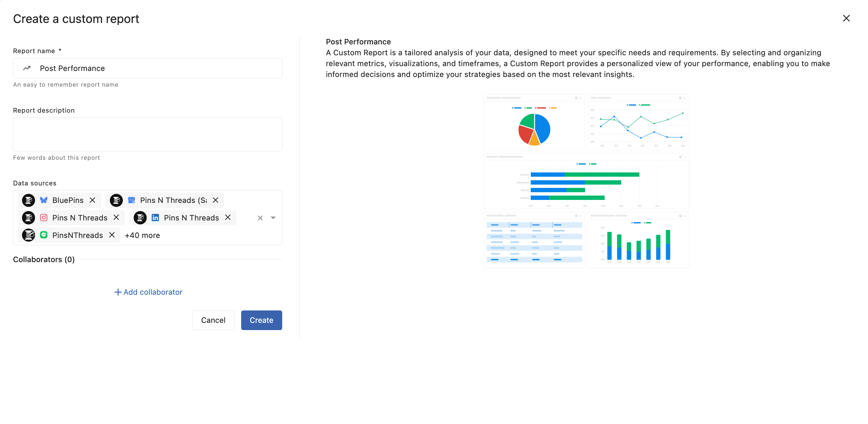Click the Create button

261,320
